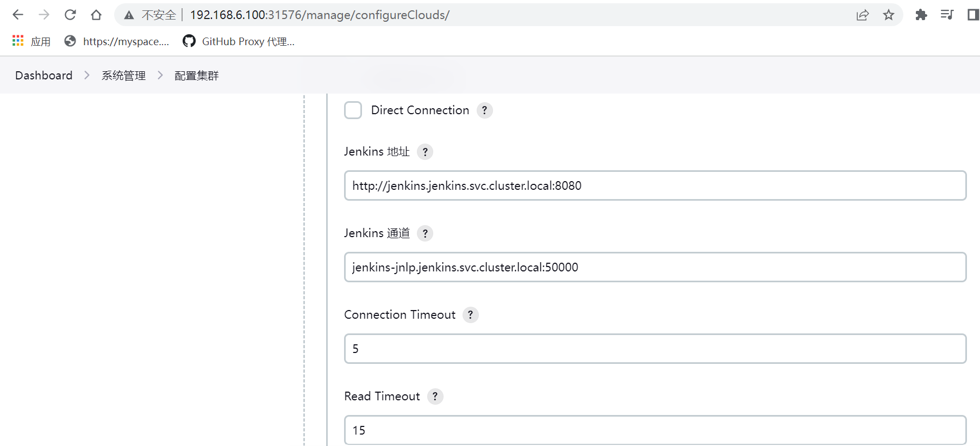Click the Read Timeout field
Screen dimensions: 980x446
coord(655,430)
